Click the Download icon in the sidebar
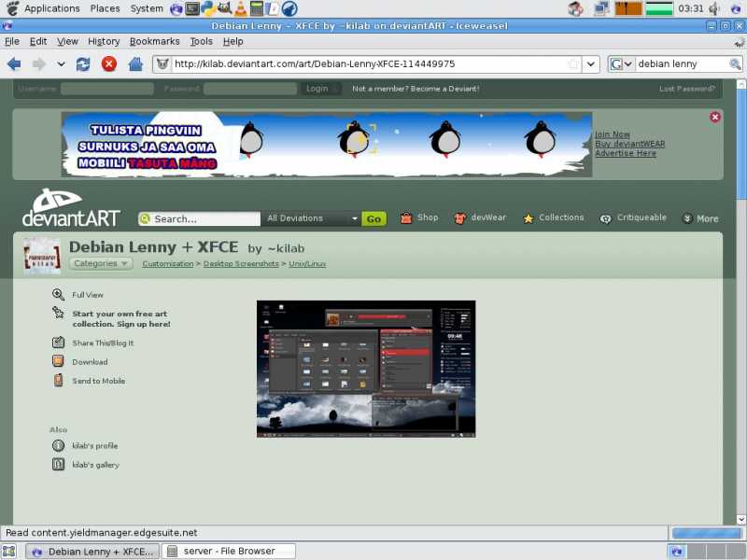This screenshot has height=560, width=747. click(58, 361)
